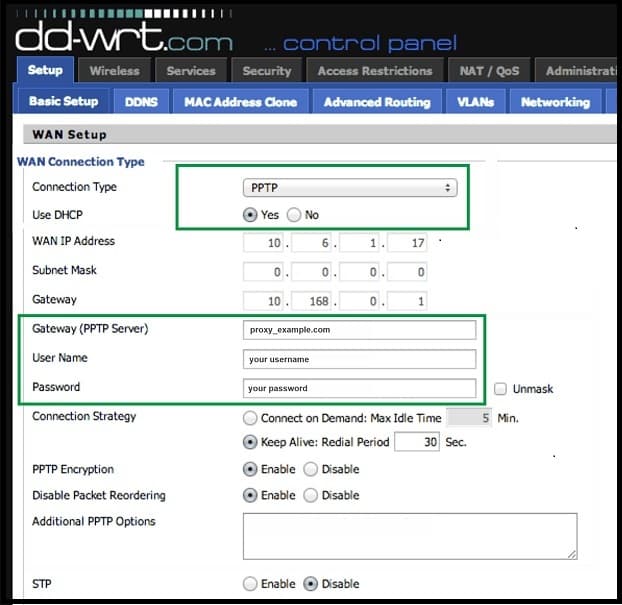Click the Additional PPTP Options text area
The width and height of the screenshot is (622, 605).
[x=410, y=536]
